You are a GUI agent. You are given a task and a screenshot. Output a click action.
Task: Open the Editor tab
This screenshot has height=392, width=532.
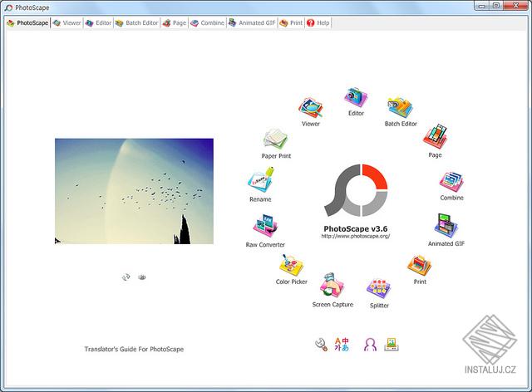click(98, 23)
